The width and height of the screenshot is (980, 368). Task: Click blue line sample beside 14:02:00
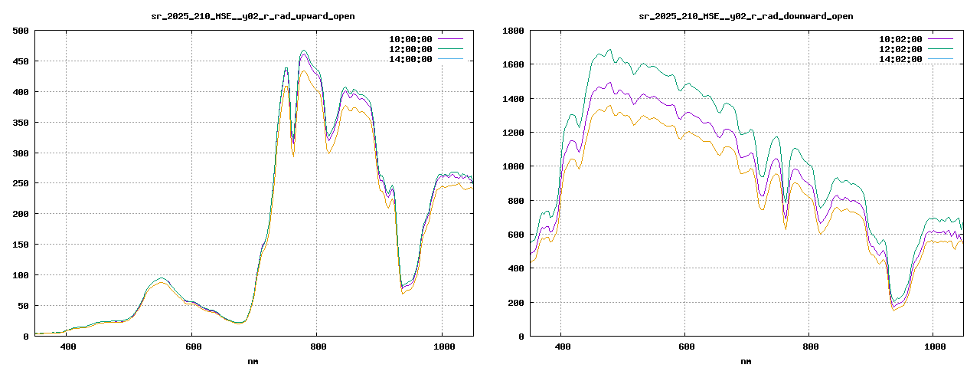tap(940, 58)
